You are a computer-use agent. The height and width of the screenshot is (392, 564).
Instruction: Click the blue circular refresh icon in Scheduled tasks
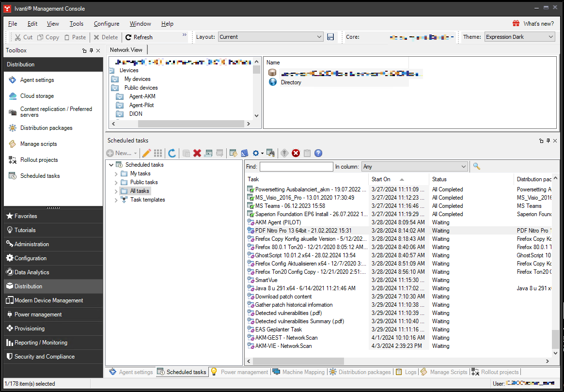(172, 153)
